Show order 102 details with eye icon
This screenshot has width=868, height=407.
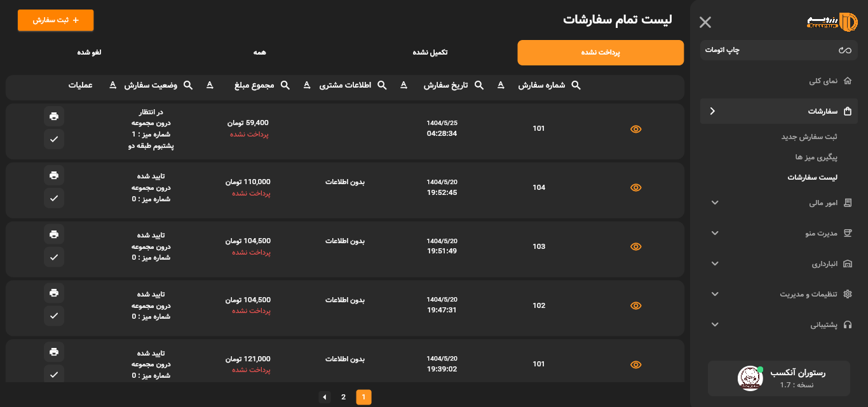(x=635, y=306)
